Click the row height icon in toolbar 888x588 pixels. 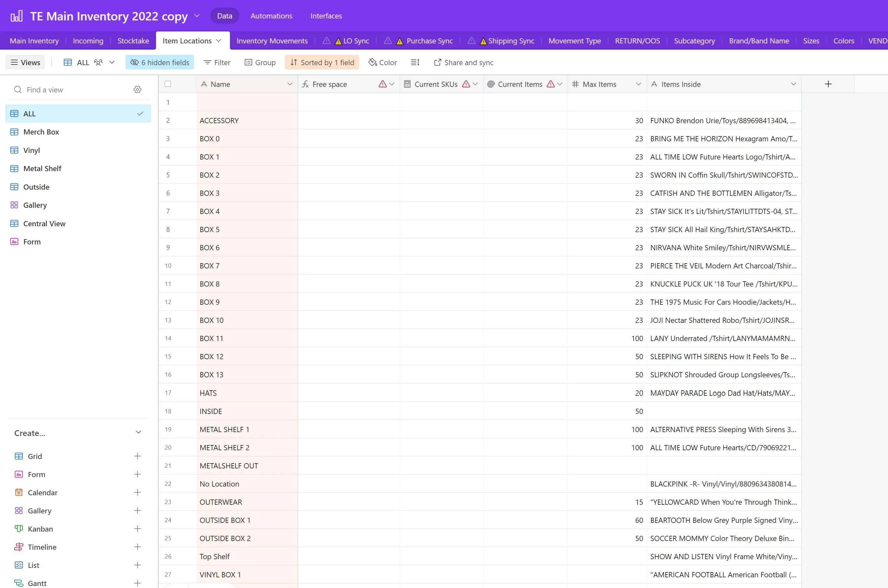415,62
